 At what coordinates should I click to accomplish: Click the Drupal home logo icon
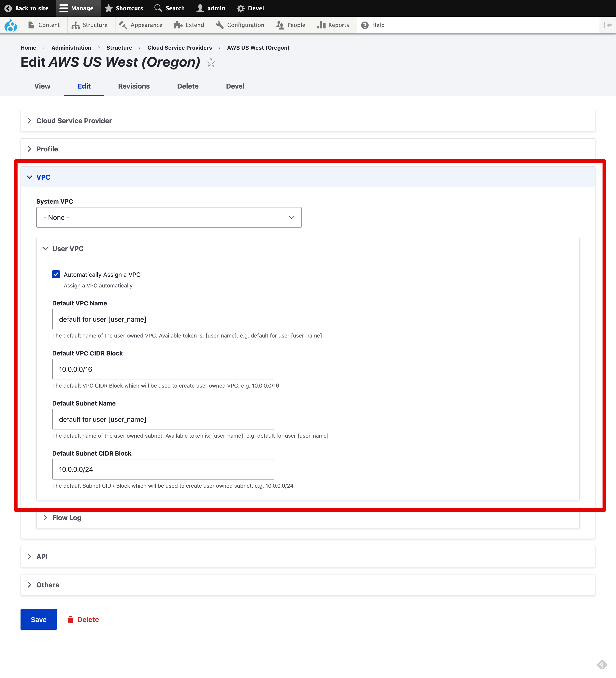(11, 25)
